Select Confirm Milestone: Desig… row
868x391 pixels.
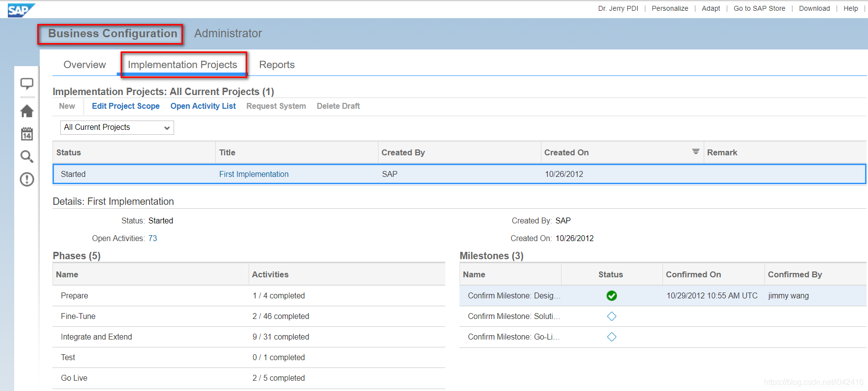pos(663,295)
